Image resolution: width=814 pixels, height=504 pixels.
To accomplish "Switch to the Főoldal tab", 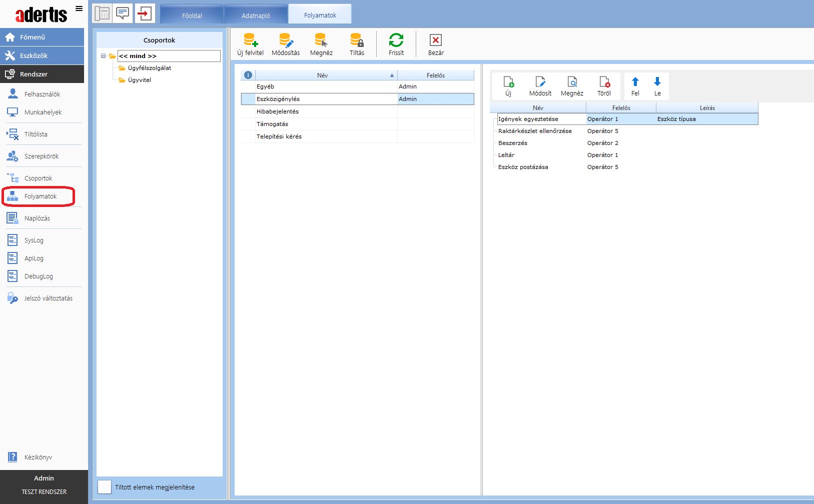I will (x=192, y=15).
